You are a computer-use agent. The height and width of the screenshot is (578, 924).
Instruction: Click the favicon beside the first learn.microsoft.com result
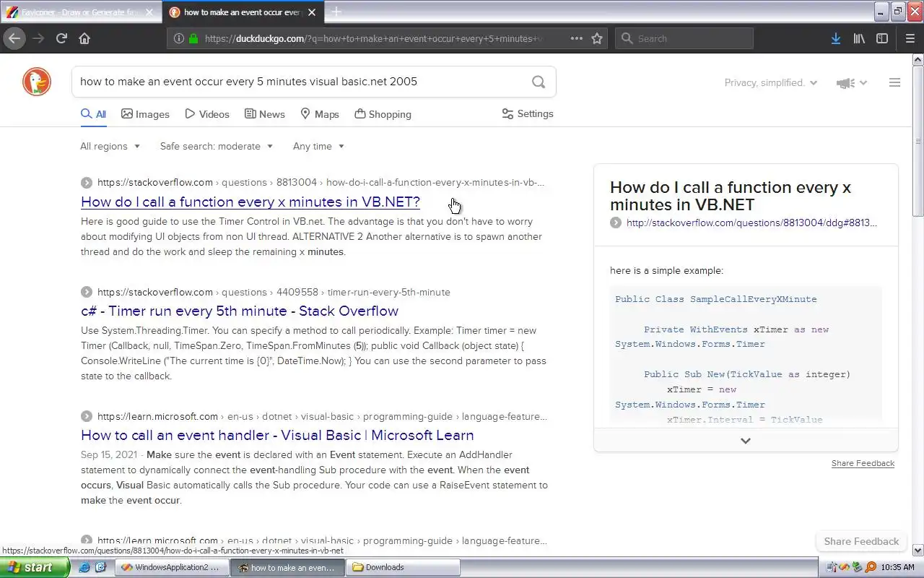[87, 417]
